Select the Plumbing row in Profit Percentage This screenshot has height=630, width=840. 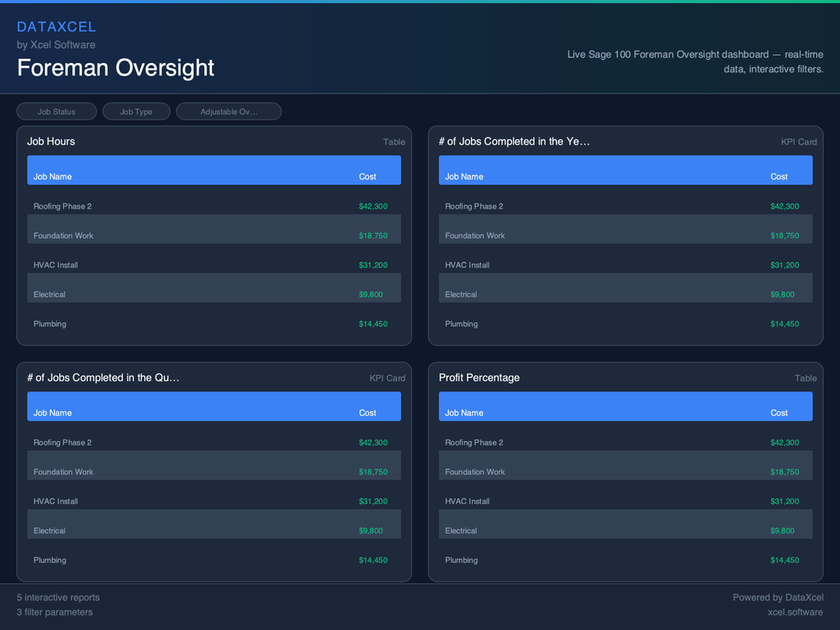tap(625, 560)
